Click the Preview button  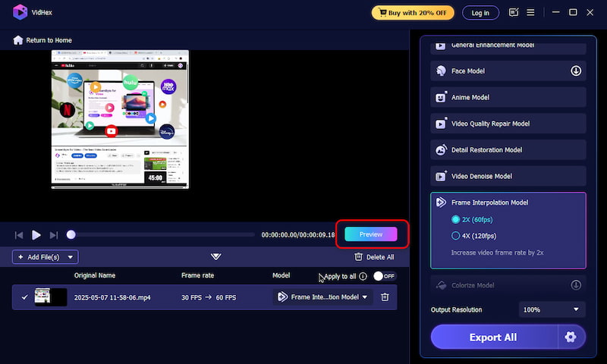click(371, 234)
